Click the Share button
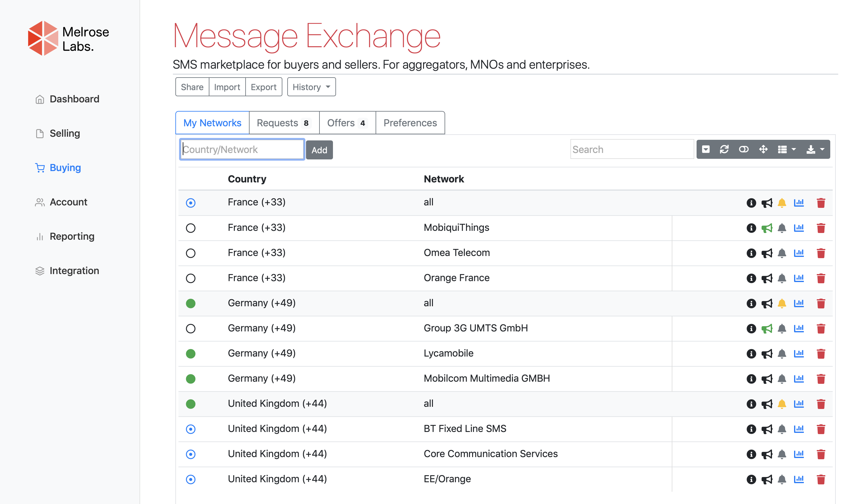Viewport: 856px width, 504px height. pos(192,87)
